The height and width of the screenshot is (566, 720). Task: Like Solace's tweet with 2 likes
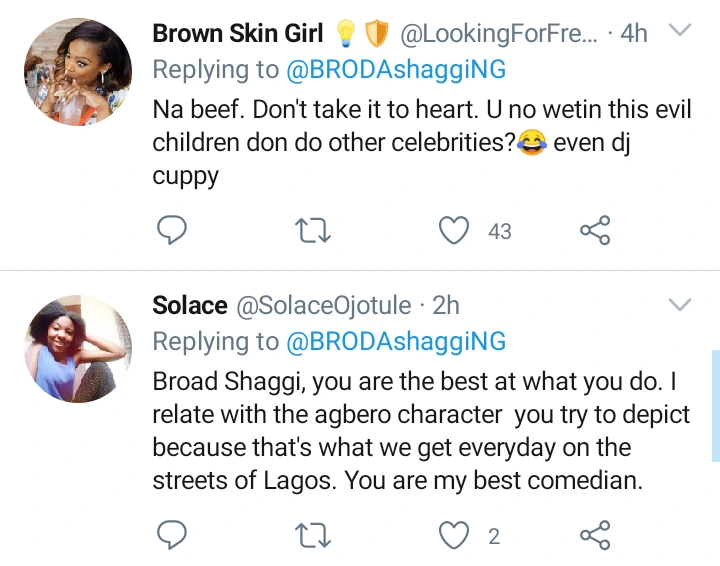tap(455, 536)
